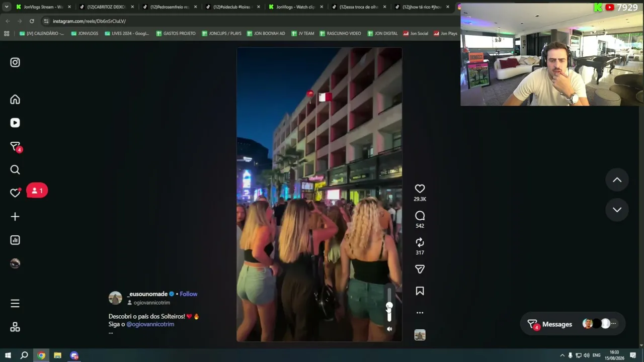Open the Jon Social bookmark
Screen dimensions: 644x362
(x=416, y=34)
